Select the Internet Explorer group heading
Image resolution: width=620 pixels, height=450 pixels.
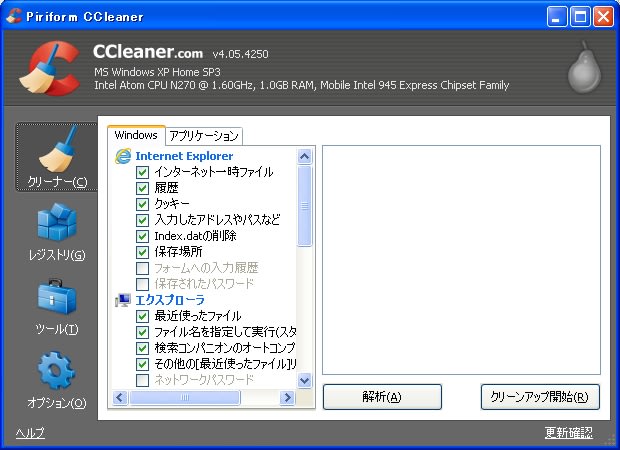[x=184, y=156]
